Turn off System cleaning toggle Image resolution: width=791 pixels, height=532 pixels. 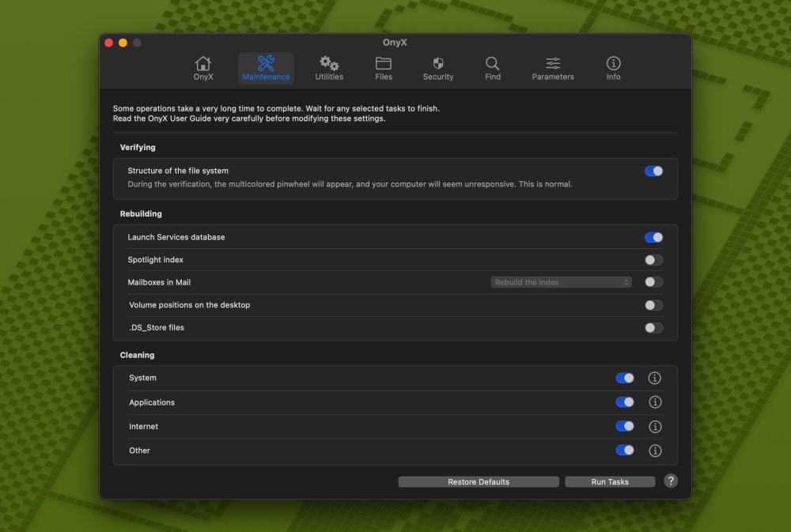[625, 378]
